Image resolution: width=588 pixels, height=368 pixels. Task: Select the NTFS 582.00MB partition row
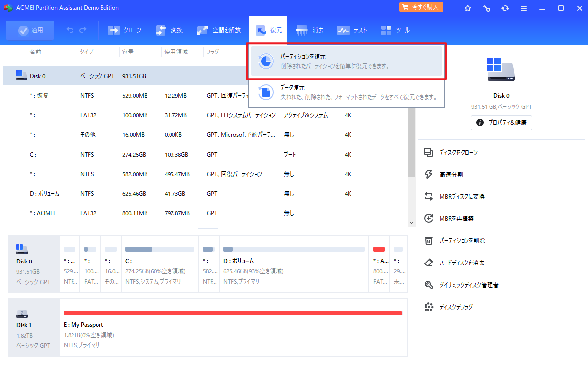coord(205,174)
